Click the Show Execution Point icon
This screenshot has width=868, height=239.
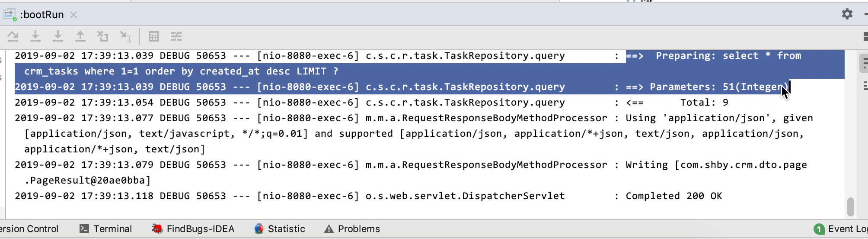[x=13, y=37]
